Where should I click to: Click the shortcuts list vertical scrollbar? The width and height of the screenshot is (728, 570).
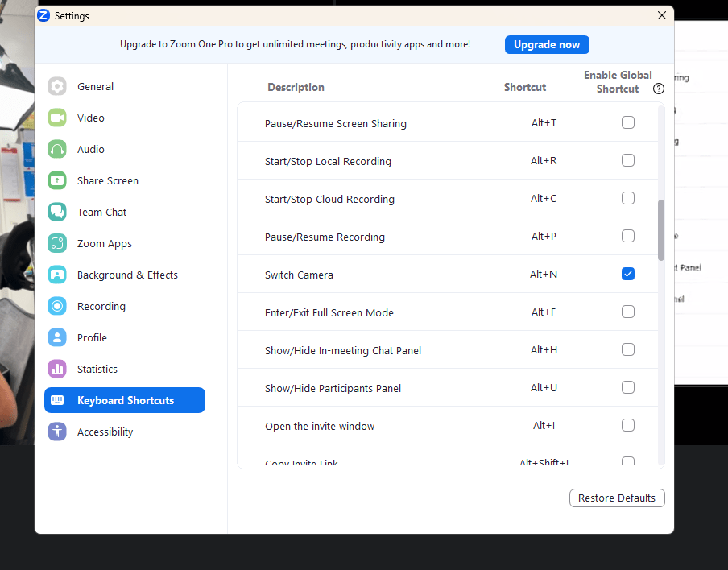[x=660, y=230]
